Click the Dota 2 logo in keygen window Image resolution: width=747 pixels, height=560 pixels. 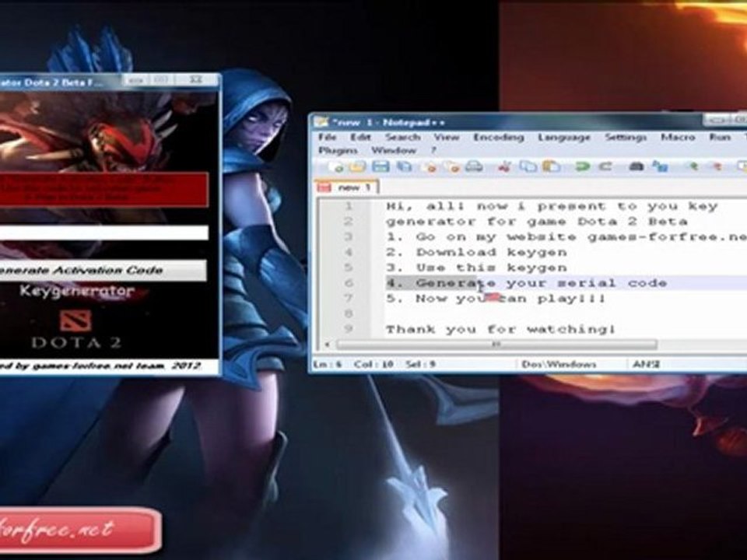75,321
